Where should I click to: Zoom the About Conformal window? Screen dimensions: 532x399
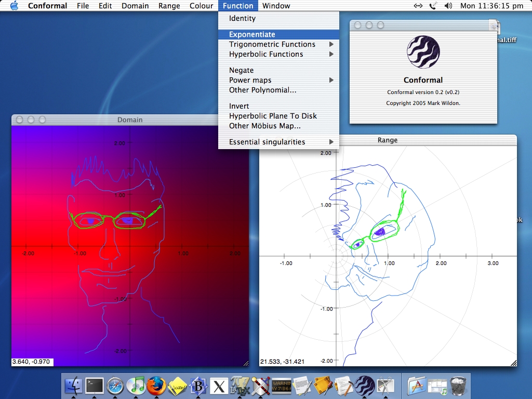[x=381, y=25]
